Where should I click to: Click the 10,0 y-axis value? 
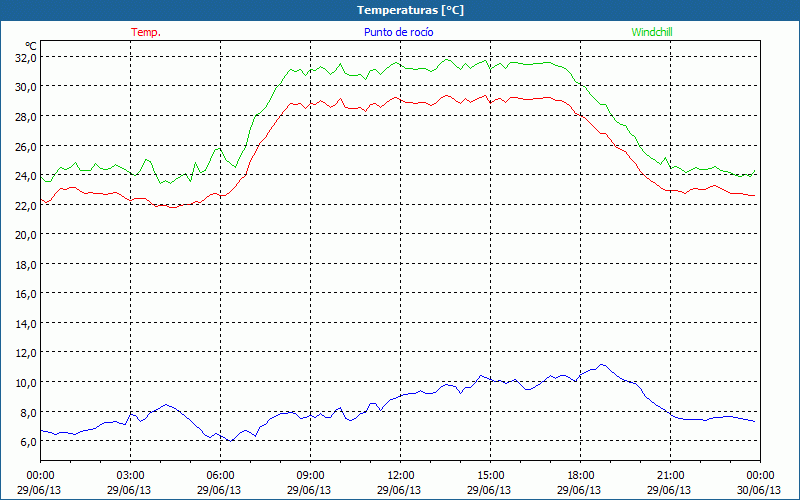pos(26,383)
